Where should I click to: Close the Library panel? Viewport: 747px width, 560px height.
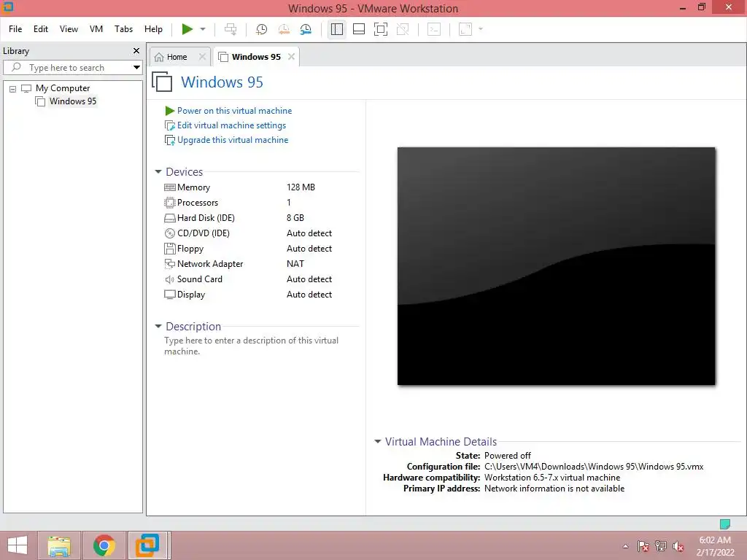tap(136, 50)
